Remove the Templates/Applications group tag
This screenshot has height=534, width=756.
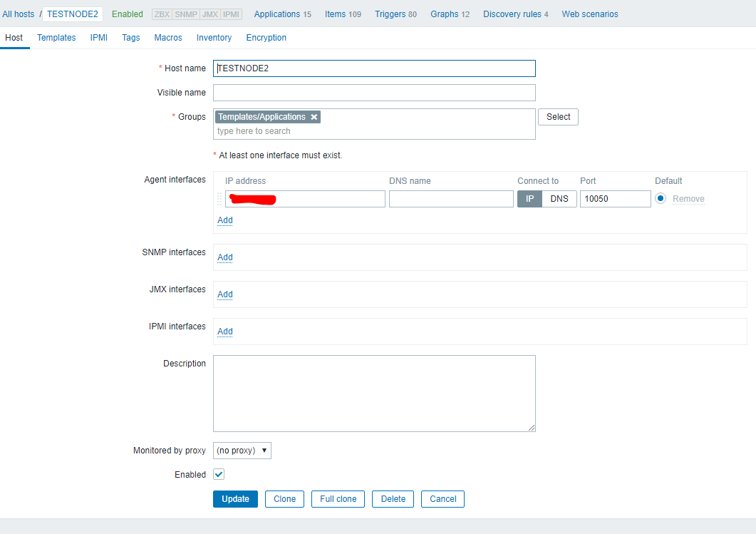pyautogui.click(x=314, y=117)
